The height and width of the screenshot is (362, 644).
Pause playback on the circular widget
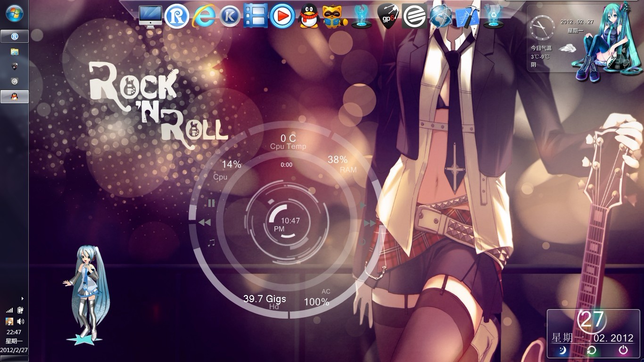211,203
